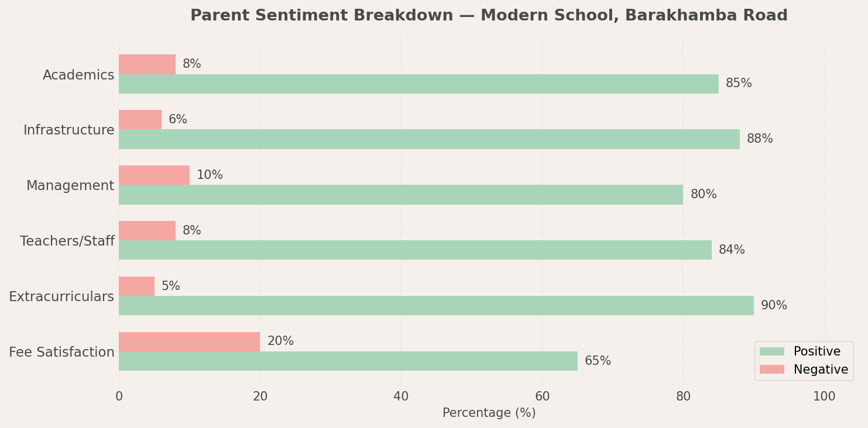Select the Academics positive 85% bar
The width and height of the screenshot is (868, 428).
click(418, 84)
